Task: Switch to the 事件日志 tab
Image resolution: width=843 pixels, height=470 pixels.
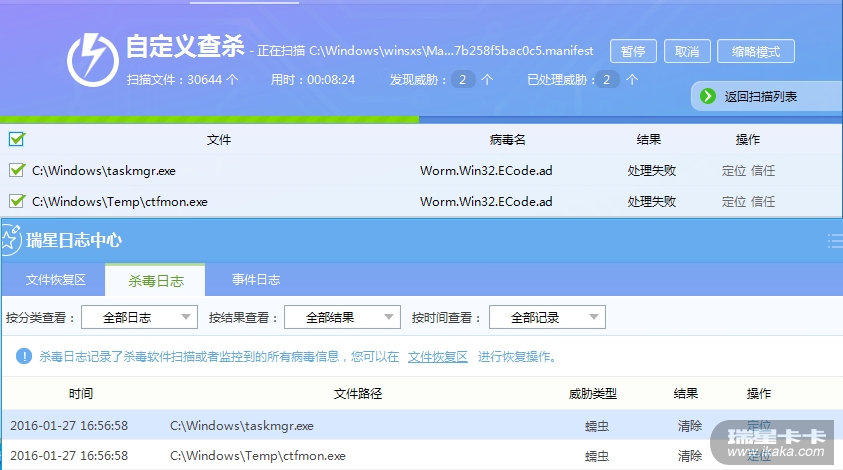Action: pos(256,280)
